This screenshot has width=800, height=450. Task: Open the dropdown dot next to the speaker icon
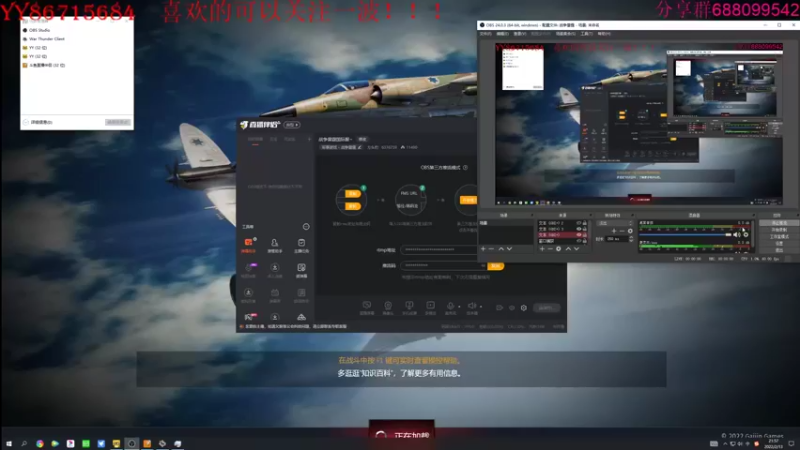pos(481,307)
